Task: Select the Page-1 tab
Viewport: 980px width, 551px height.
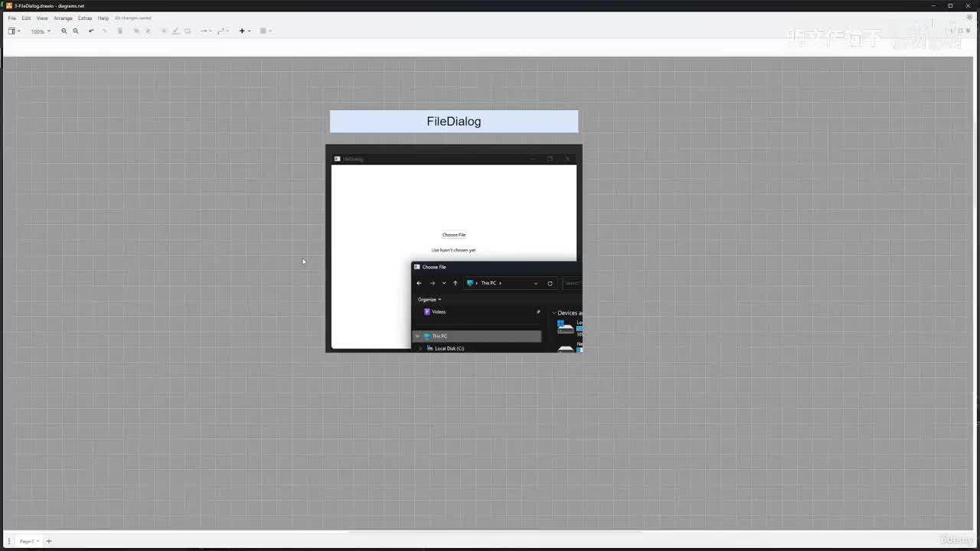Action: [x=28, y=541]
